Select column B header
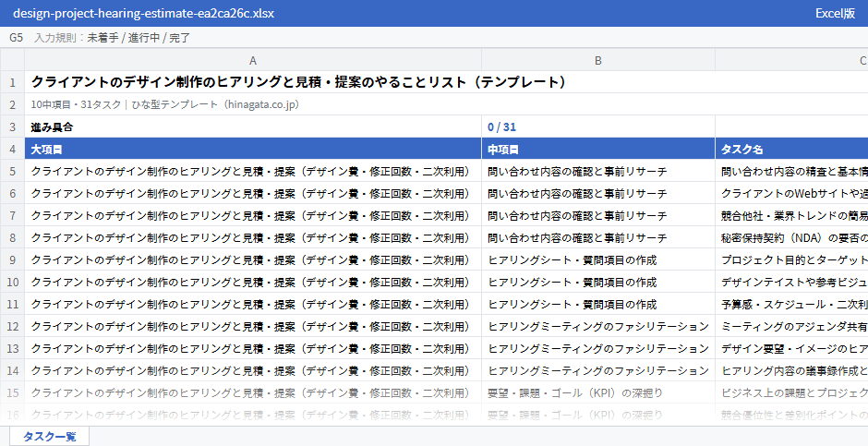868x446 pixels. click(x=597, y=60)
